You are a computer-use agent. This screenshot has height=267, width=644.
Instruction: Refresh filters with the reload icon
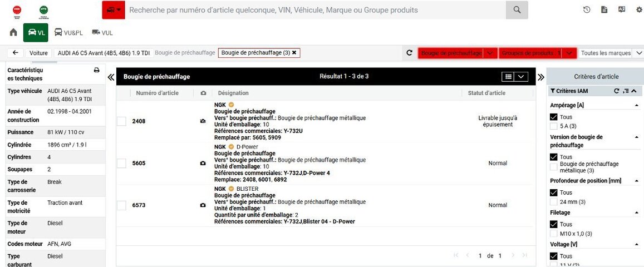tap(409, 53)
